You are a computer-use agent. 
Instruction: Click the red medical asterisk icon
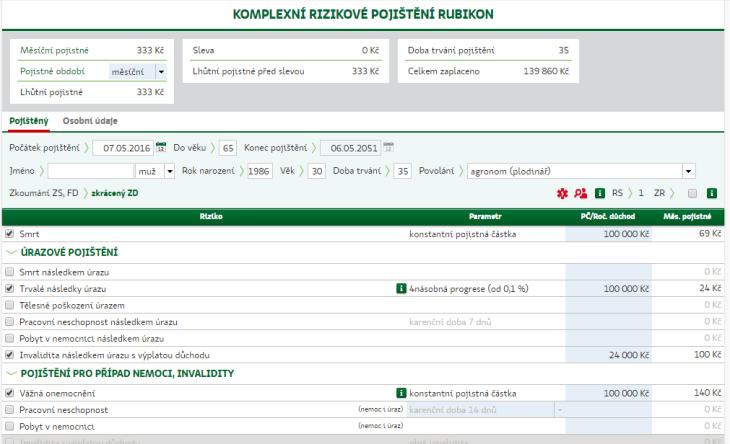click(562, 193)
